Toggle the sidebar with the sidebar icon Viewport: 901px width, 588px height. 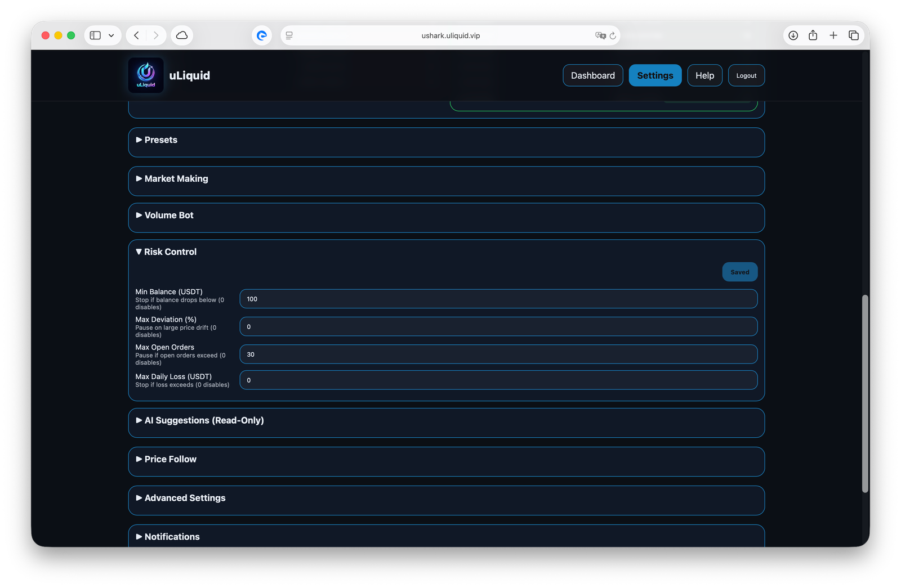(95, 35)
